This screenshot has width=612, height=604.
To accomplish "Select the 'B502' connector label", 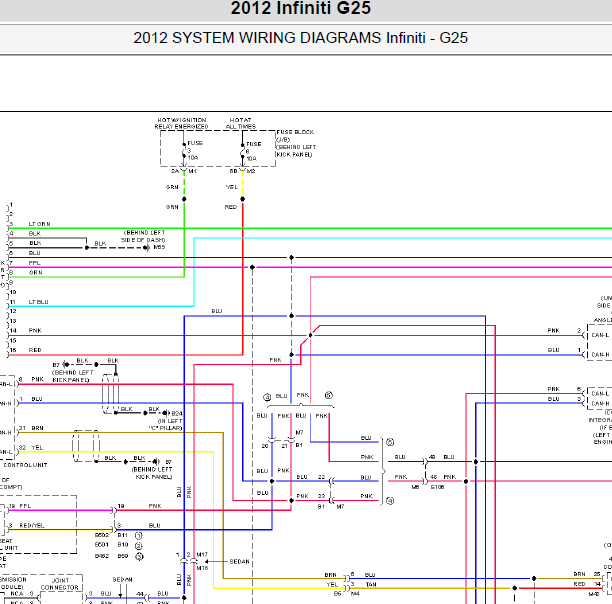I will (101, 535).
